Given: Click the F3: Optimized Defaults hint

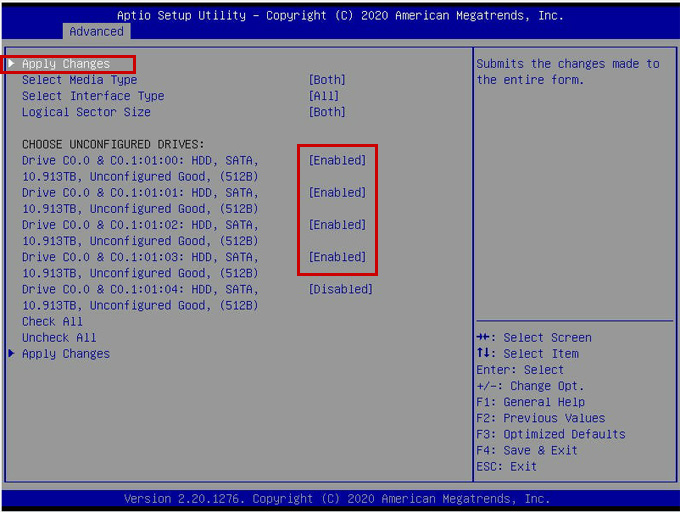Looking at the screenshot, I should (x=551, y=434).
